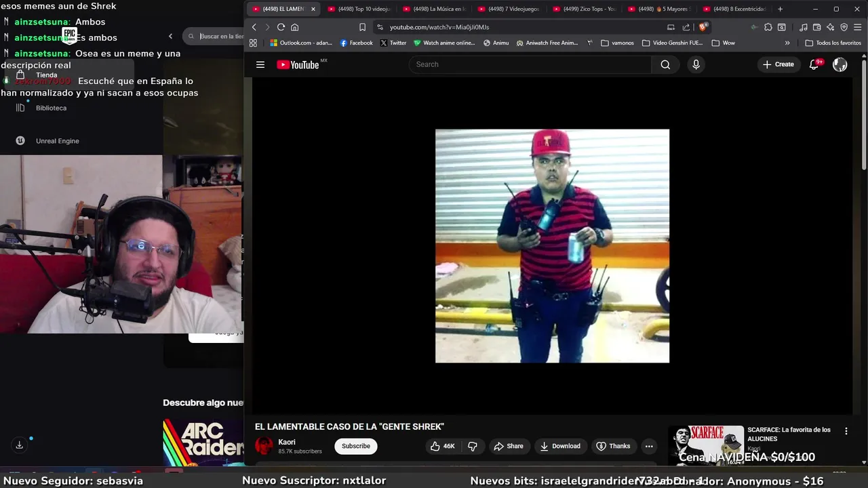Open the Watch anime online bookmark
868x488 pixels.
click(x=444, y=43)
